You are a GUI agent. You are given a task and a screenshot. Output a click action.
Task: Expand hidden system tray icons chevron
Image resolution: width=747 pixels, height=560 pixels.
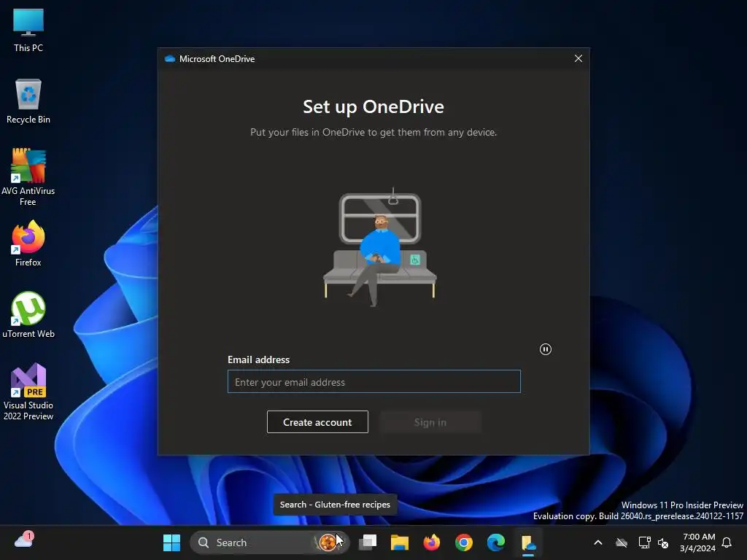[x=598, y=542]
